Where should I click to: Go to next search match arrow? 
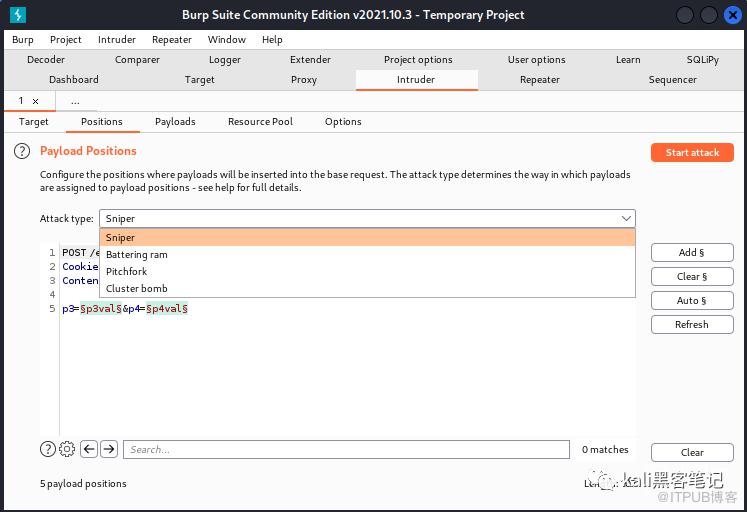(109, 449)
